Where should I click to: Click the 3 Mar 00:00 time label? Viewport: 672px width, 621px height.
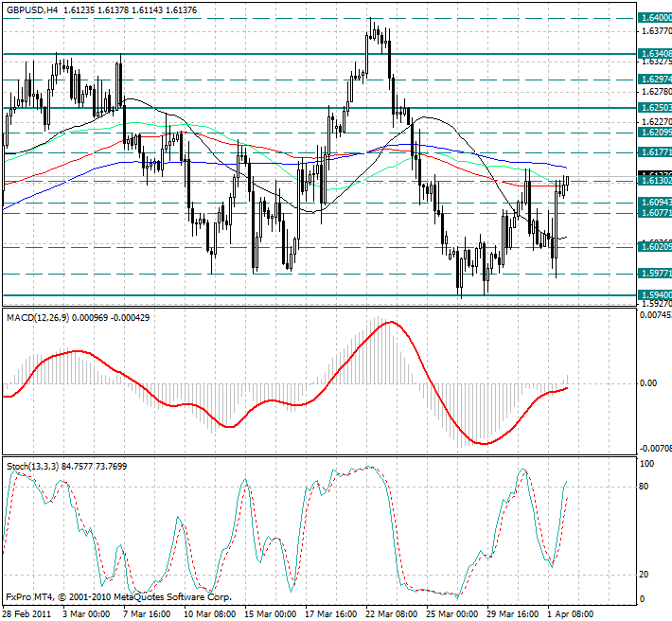point(86,614)
